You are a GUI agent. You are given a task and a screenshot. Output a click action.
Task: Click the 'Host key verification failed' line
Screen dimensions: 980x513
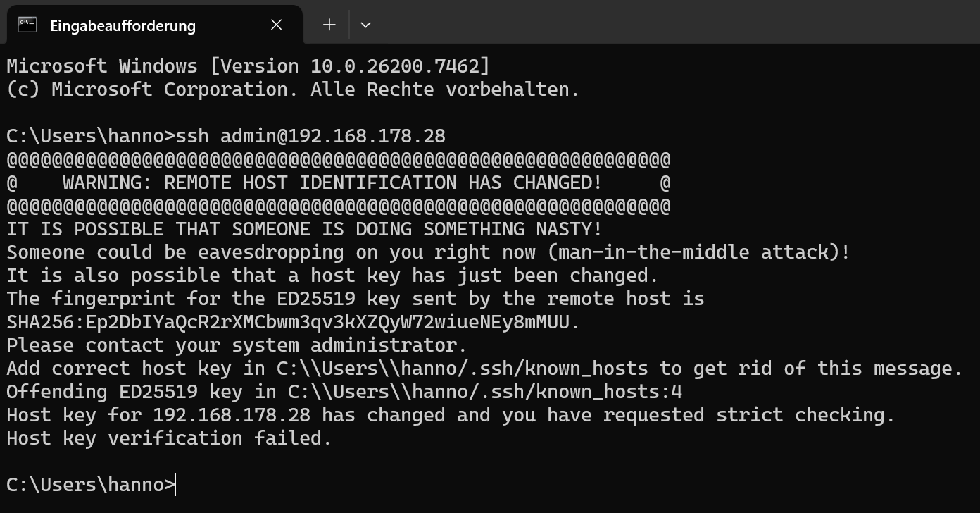pyautogui.click(x=169, y=438)
